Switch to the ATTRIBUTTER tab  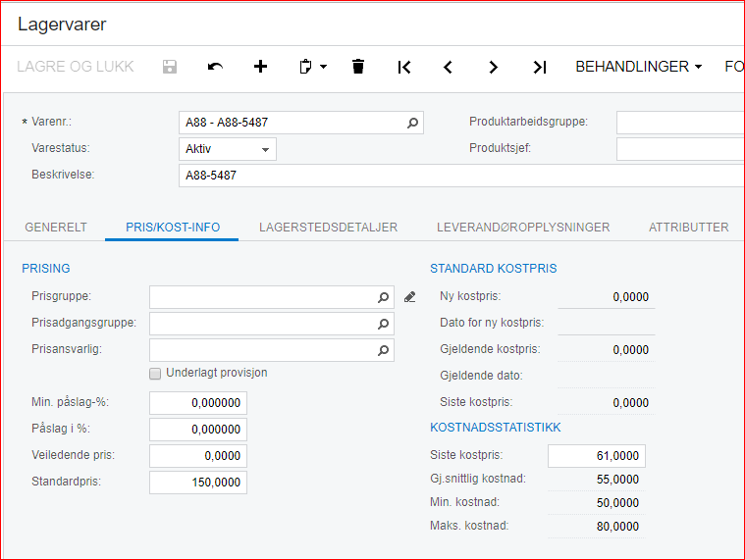point(688,228)
